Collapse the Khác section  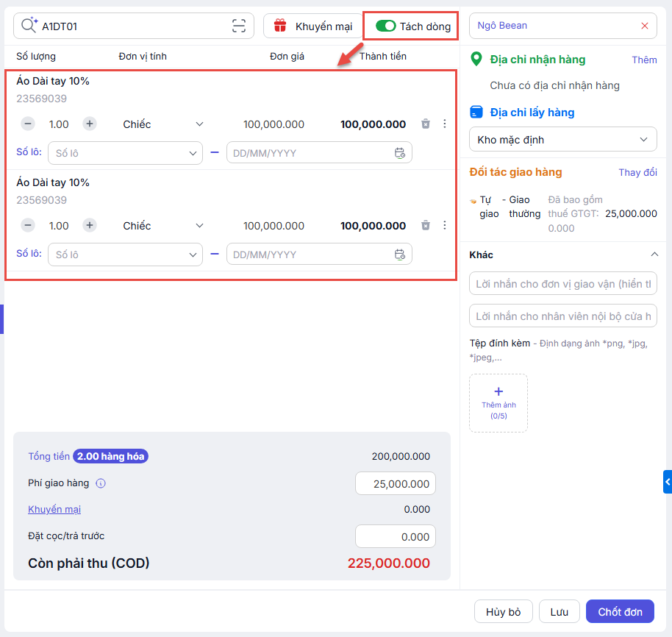(x=654, y=255)
